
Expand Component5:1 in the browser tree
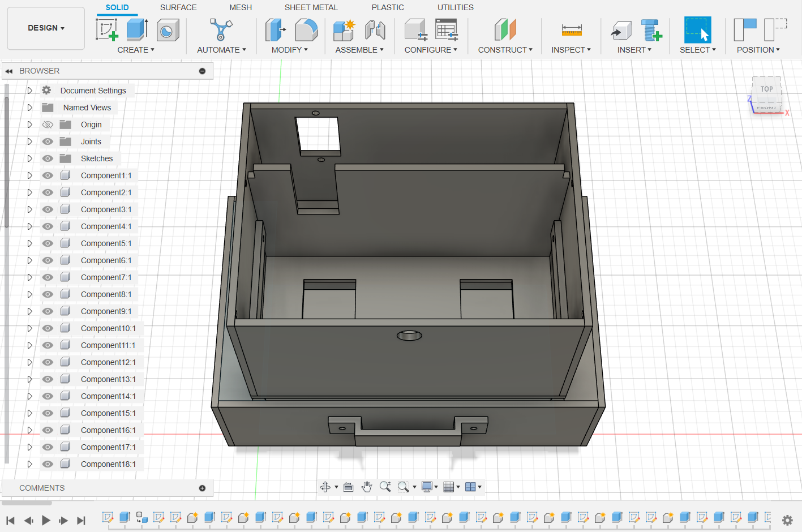[x=29, y=243]
